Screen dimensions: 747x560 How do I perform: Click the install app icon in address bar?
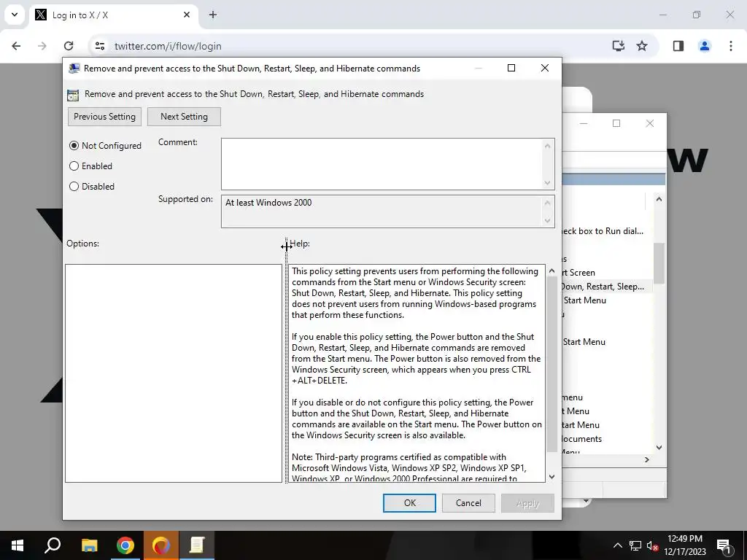pyautogui.click(x=619, y=46)
